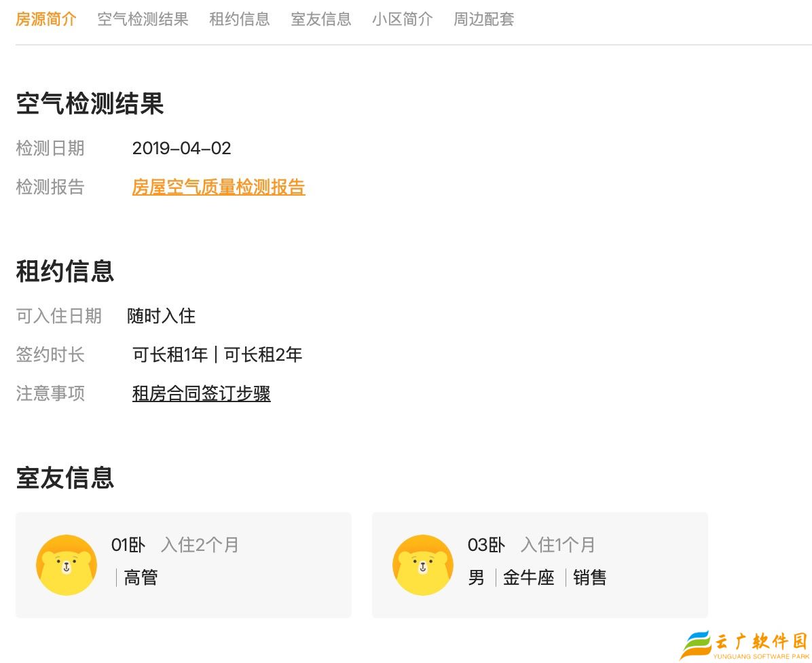Select the 室友信息 navigation tab
The image size is (812, 663).
[320, 19]
